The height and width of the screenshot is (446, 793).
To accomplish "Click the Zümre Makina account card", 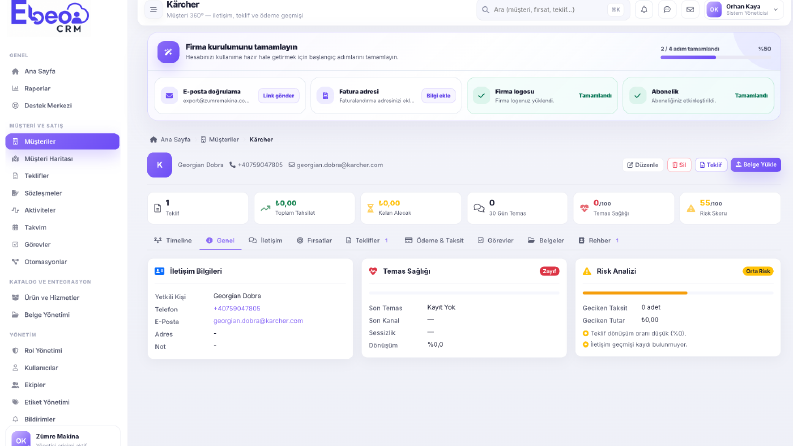I will click(63, 436).
